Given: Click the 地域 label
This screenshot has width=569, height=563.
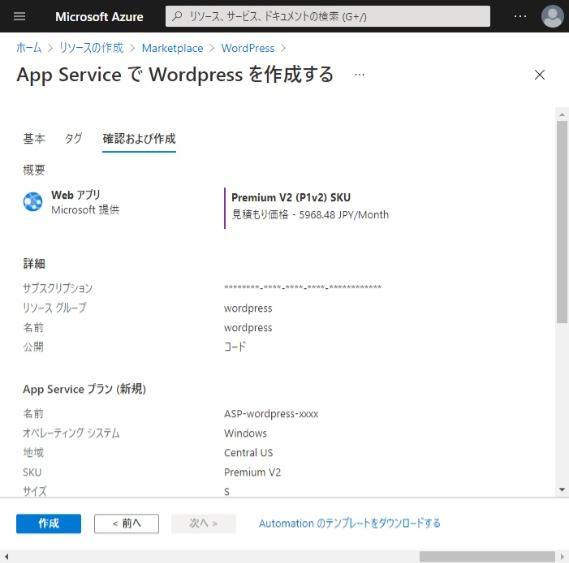Looking at the screenshot, I should click(33, 453).
